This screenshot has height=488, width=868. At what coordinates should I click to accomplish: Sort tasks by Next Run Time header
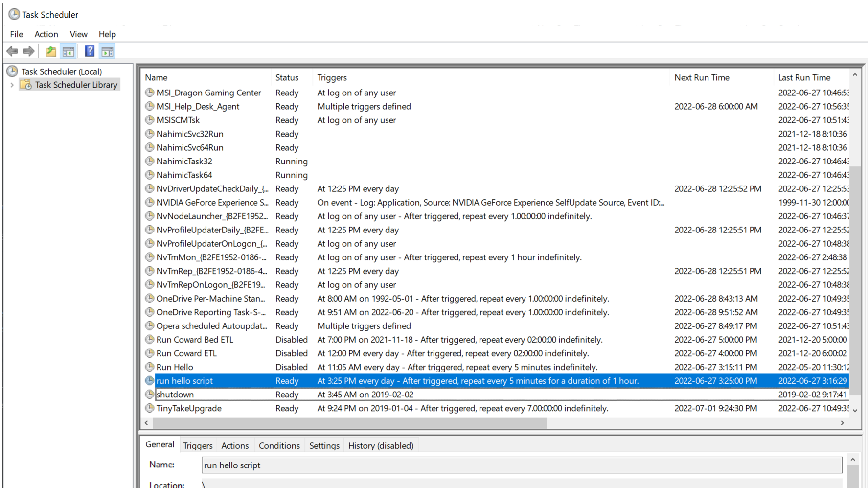tap(702, 77)
